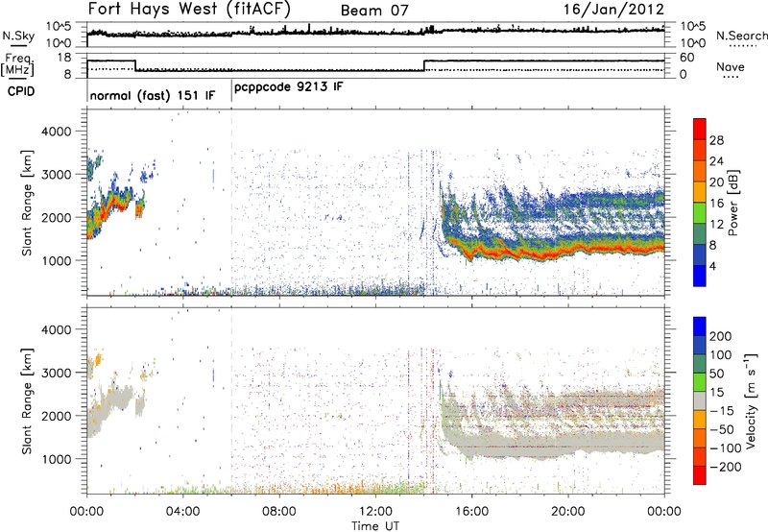Screen dimensions: 768x532
Task: Click the frequency step-up near 14:00
Action: point(424,65)
